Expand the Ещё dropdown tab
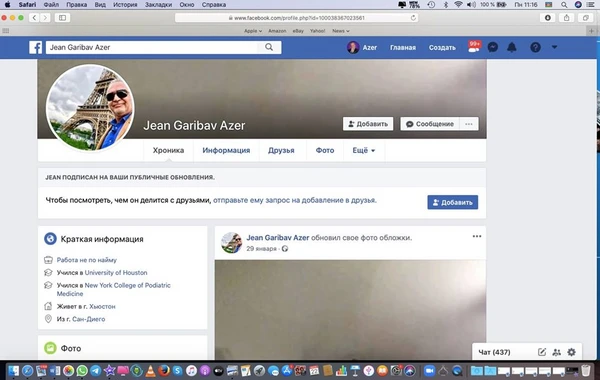This screenshot has height=380, width=600. point(364,150)
